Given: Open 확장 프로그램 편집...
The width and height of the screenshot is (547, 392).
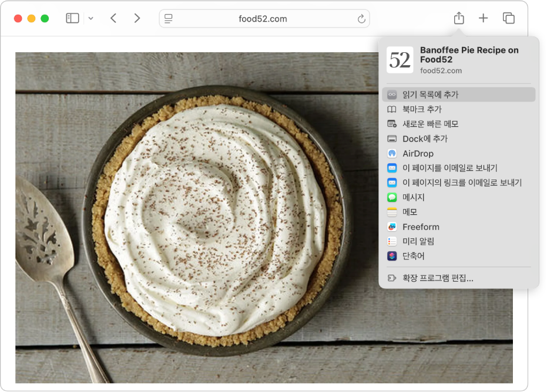Looking at the screenshot, I should 458,278.
